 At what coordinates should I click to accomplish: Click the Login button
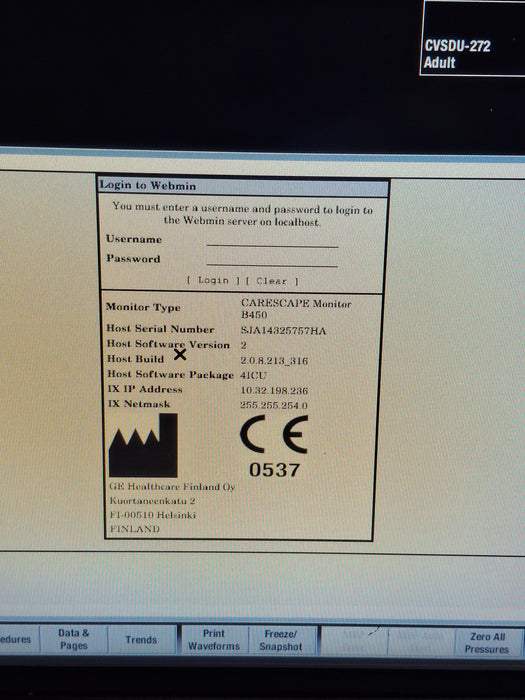pyautogui.click(x=213, y=280)
